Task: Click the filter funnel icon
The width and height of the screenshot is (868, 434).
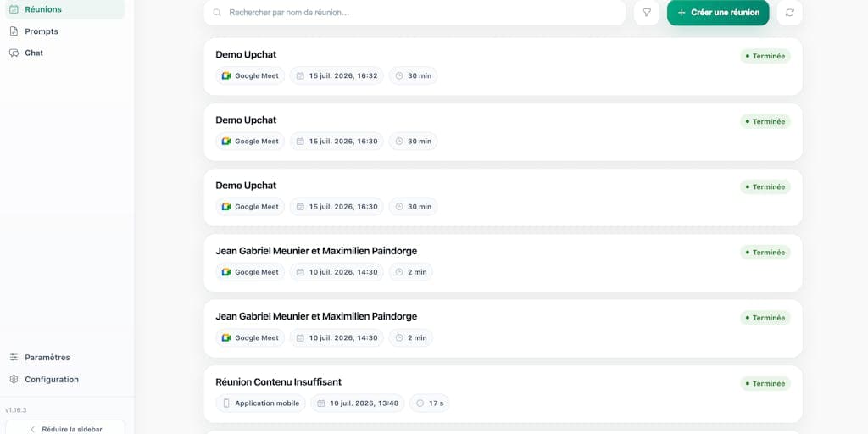Action: coord(646,12)
